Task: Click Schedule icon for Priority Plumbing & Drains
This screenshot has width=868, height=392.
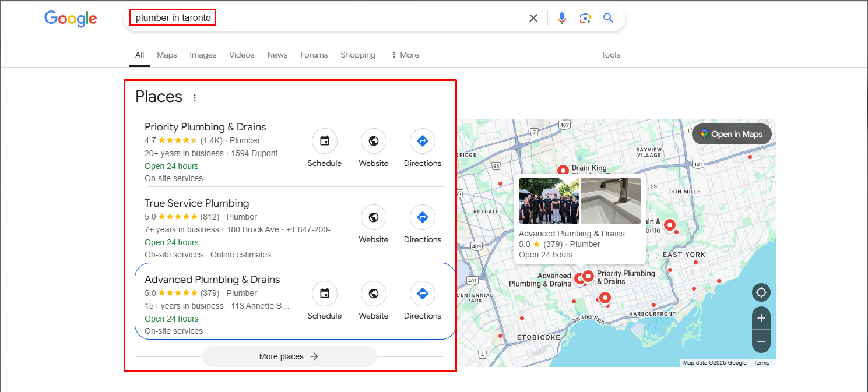Action: coord(325,141)
